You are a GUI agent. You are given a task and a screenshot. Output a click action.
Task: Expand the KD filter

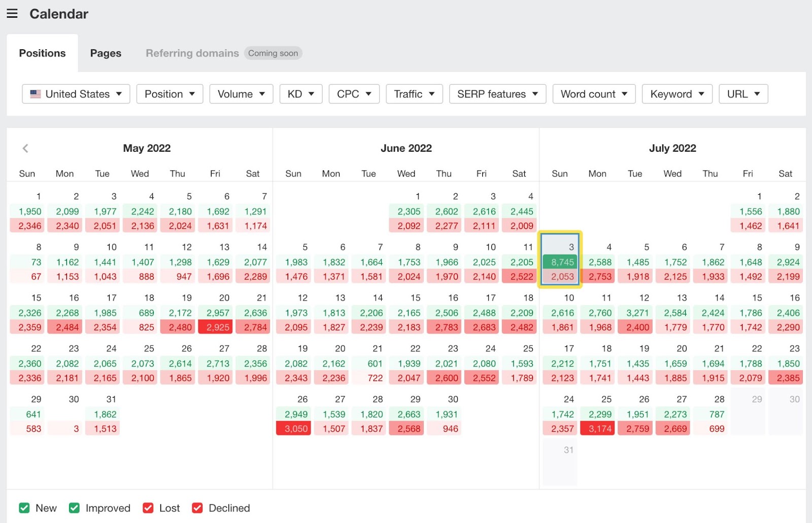(x=300, y=94)
